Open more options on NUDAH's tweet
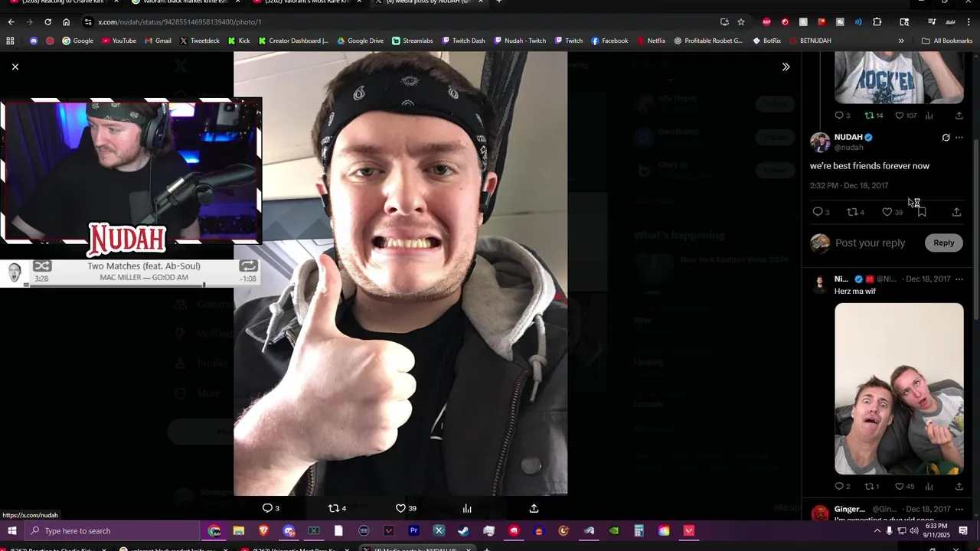980x551 pixels. [x=959, y=138]
